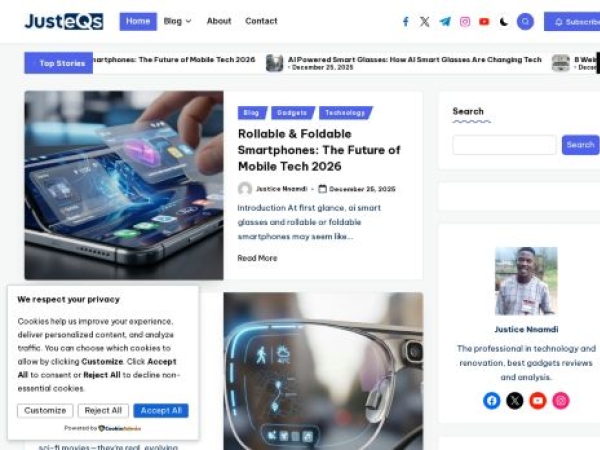Select the Home menu item
Screen dimensions: 600x450
[138, 21]
